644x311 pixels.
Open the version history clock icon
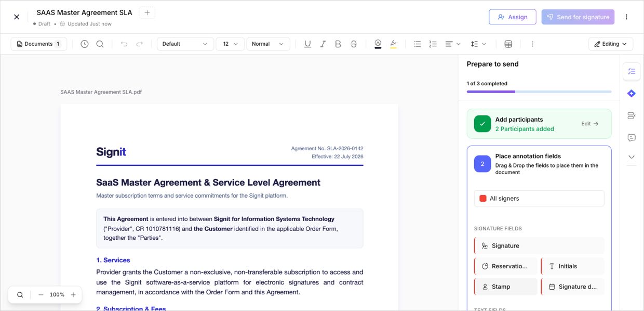click(85, 44)
